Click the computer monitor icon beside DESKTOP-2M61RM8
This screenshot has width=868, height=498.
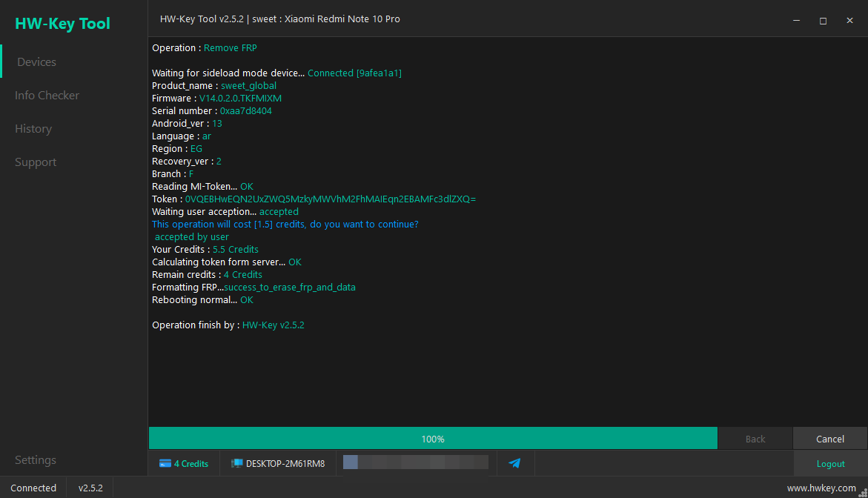(237, 464)
